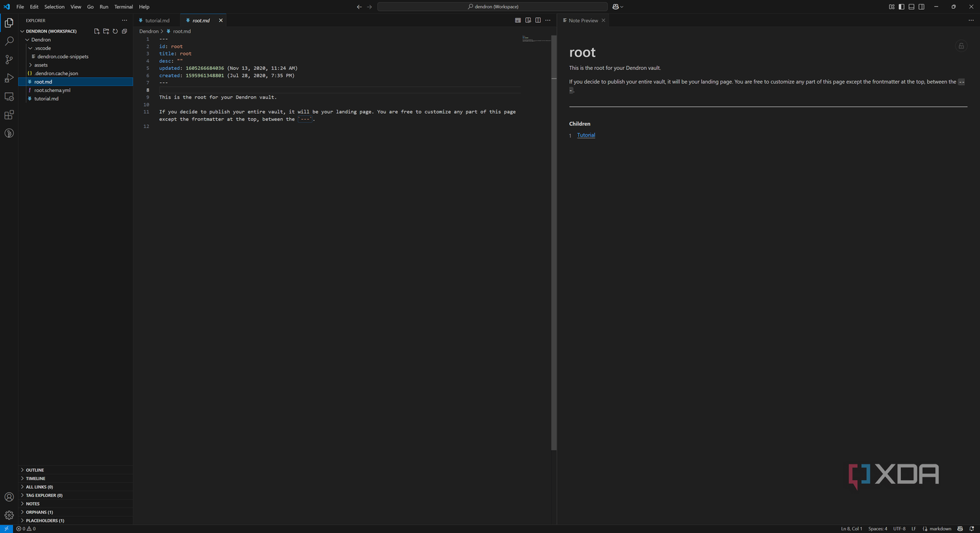Viewport: 980px width, 533px height.
Task: Open the Edit menu
Action: 34,7
